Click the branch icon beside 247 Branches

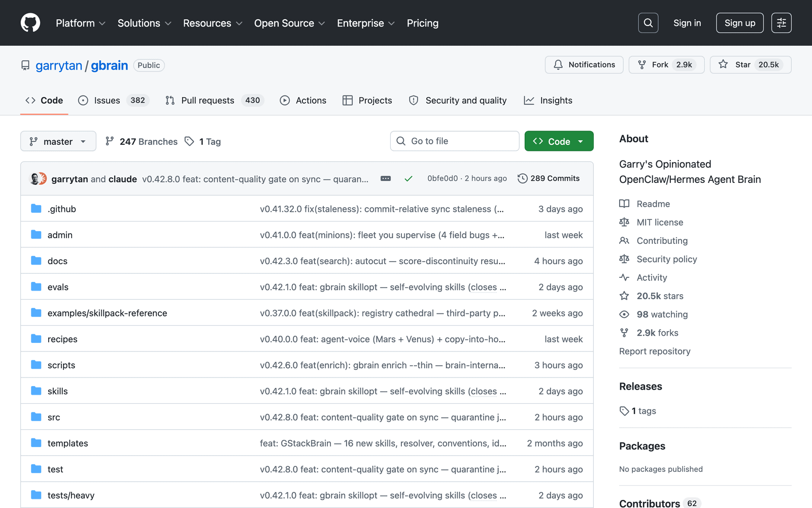pos(110,141)
